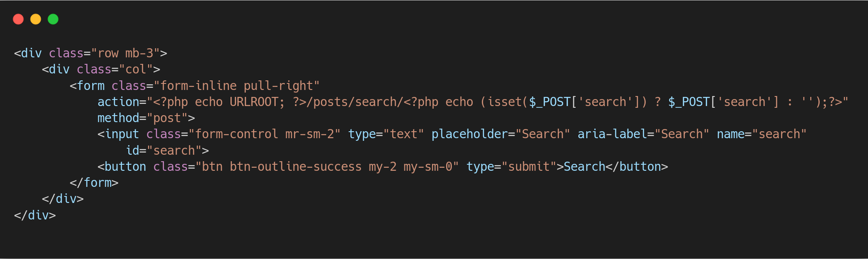Click the "form-inline pull-right" string
This screenshot has width=868, height=259.
click(x=237, y=86)
